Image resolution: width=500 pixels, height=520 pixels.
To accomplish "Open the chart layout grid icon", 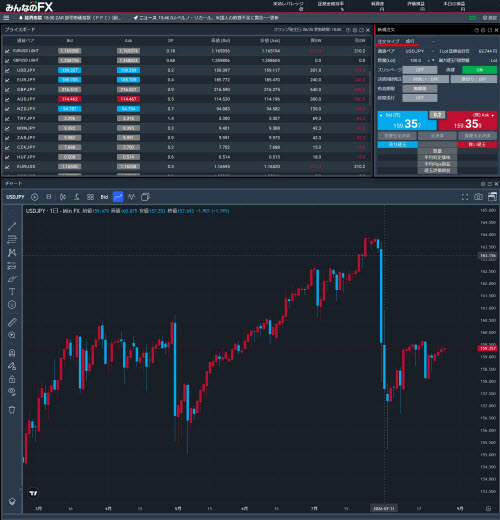I will coord(90,197).
